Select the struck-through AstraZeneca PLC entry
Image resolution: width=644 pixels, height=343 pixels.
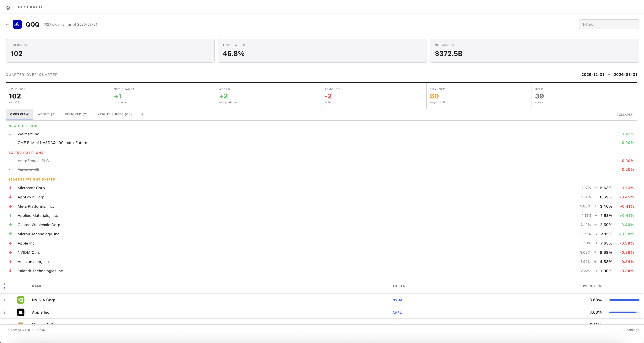click(33, 161)
